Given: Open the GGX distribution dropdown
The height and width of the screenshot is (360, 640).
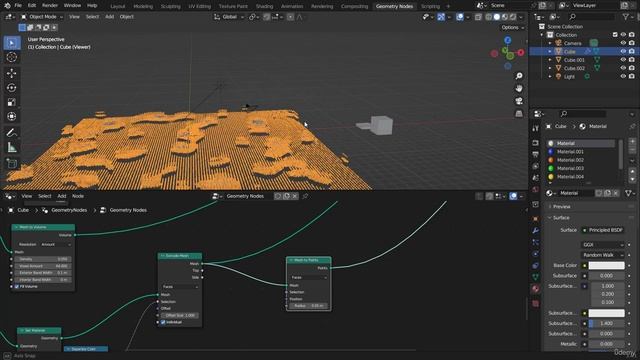Looking at the screenshot, I should coord(603,244).
